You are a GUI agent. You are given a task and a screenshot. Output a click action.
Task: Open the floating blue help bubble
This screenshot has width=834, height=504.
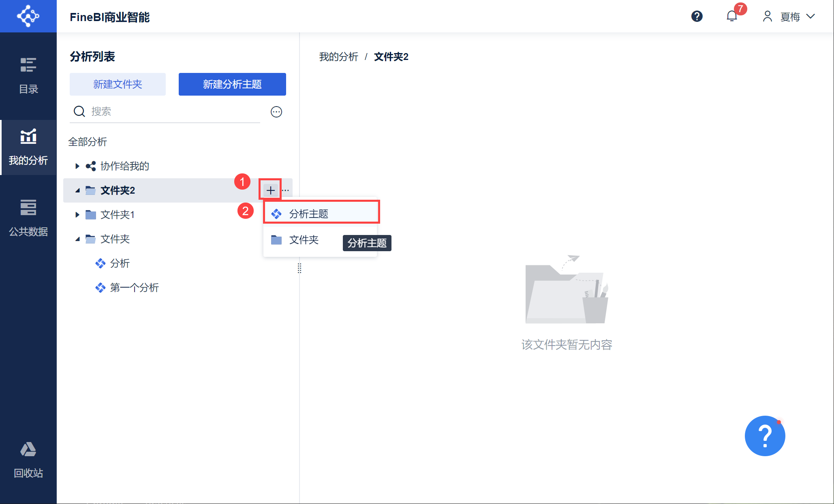coord(765,436)
